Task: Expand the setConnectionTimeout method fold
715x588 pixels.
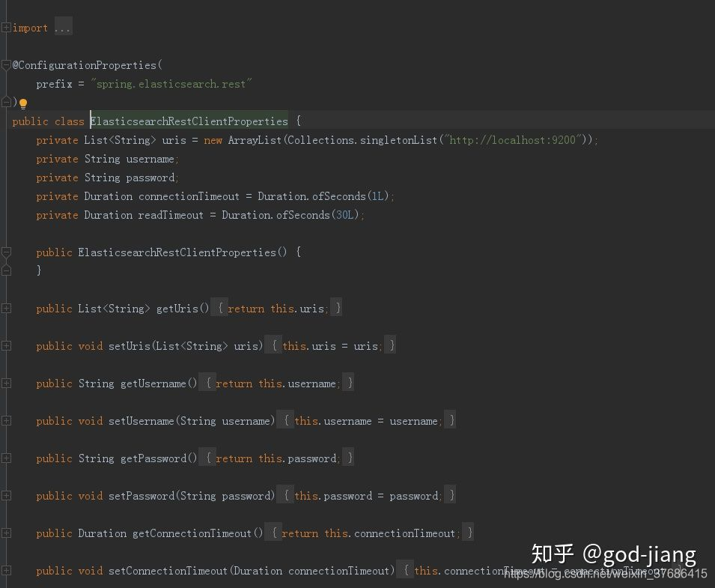Action: click(6, 571)
